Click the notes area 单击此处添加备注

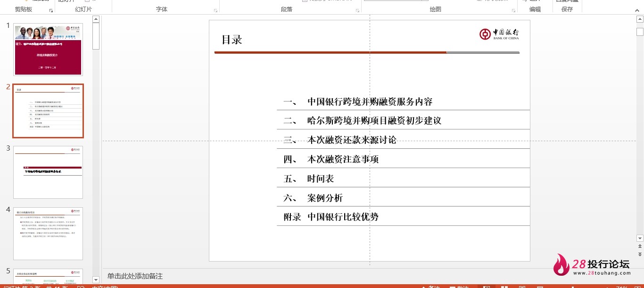[135, 276]
